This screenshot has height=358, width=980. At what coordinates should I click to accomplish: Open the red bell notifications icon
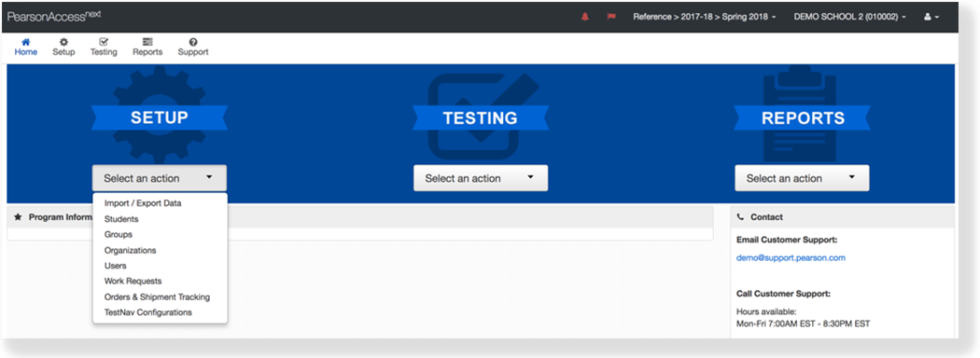point(585,17)
